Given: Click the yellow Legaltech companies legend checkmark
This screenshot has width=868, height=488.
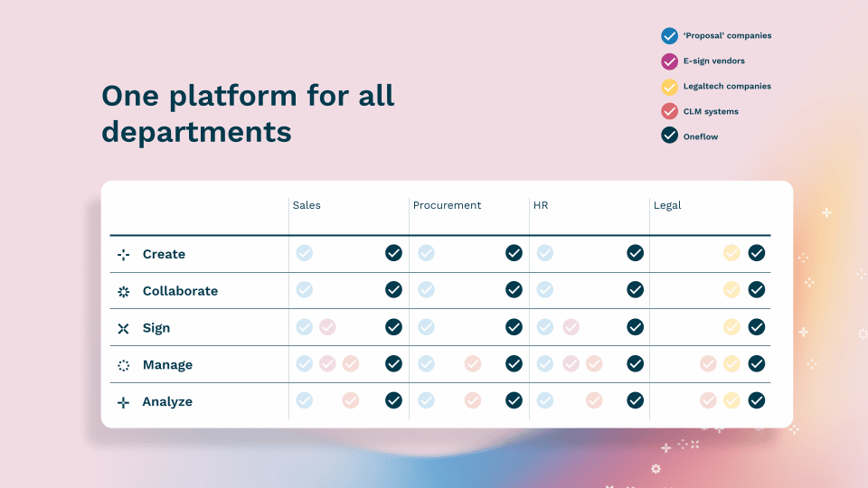Looking at the screenshot, I should click(669, 87).
